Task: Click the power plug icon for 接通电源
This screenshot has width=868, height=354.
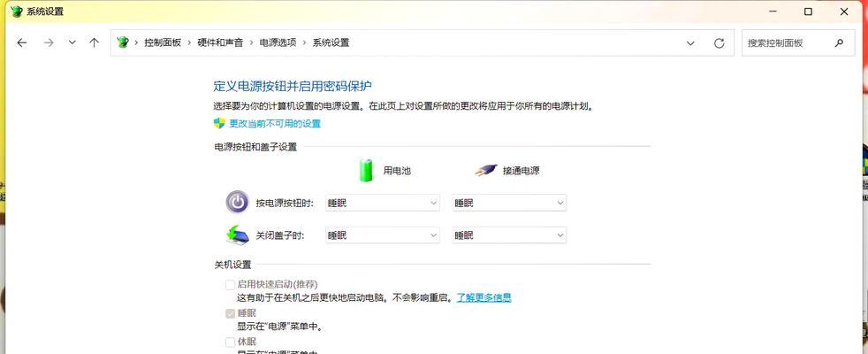Action: pyautogui.click(x=486, y=171)
